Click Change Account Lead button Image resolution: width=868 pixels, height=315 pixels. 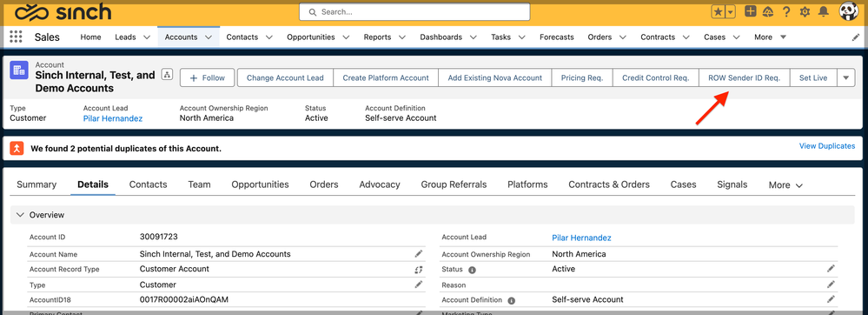coord(285,78)
